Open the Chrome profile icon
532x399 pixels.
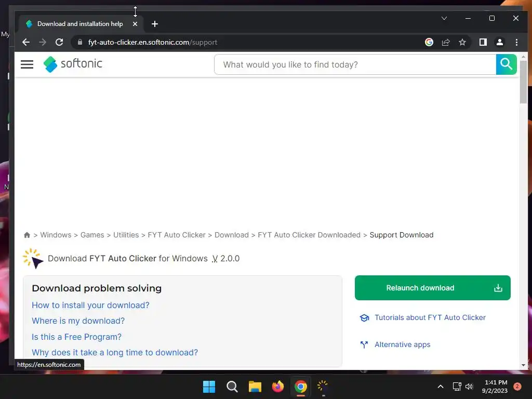499,42
